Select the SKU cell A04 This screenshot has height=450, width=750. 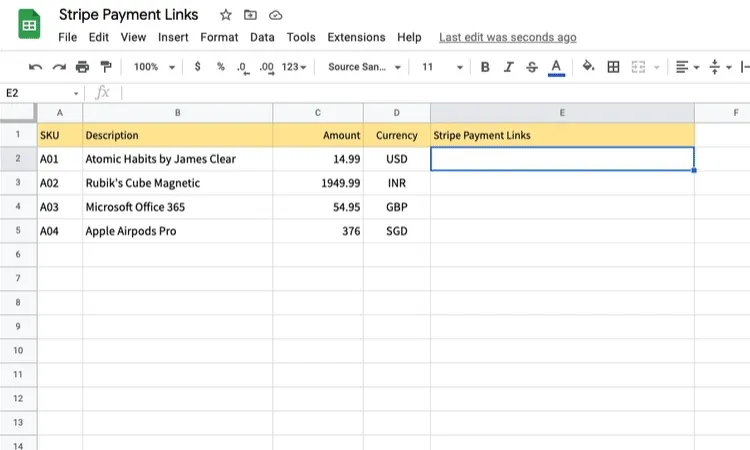[x=60, y=231]
